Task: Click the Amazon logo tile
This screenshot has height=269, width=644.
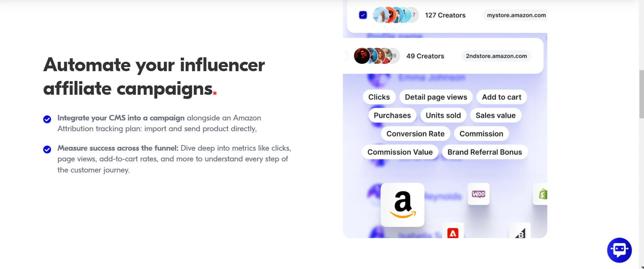Action: click(402, 205)
